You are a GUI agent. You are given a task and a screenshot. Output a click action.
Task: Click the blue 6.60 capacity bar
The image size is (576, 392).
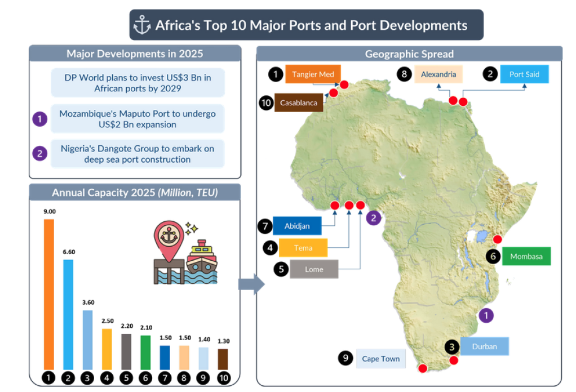pos(68,314)
